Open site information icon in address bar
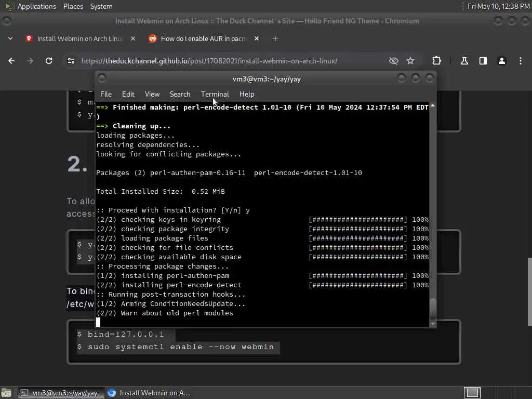 [x=71, y=61]
